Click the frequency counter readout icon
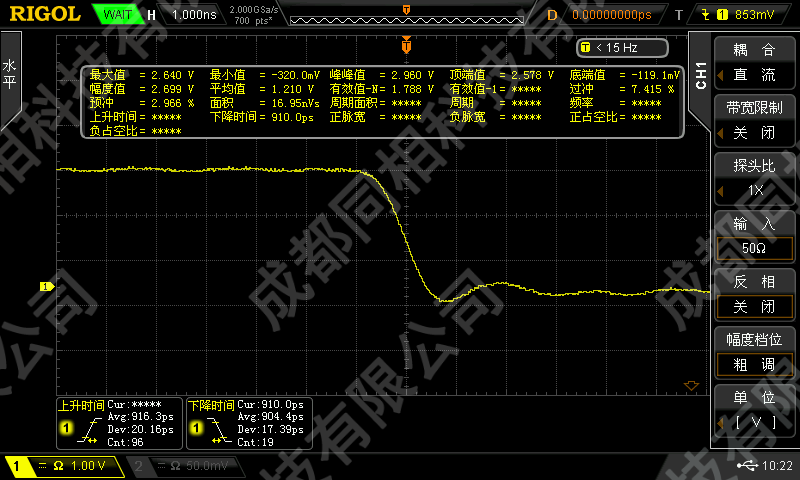The image size is (800, 480). click(x=585, y=47)
